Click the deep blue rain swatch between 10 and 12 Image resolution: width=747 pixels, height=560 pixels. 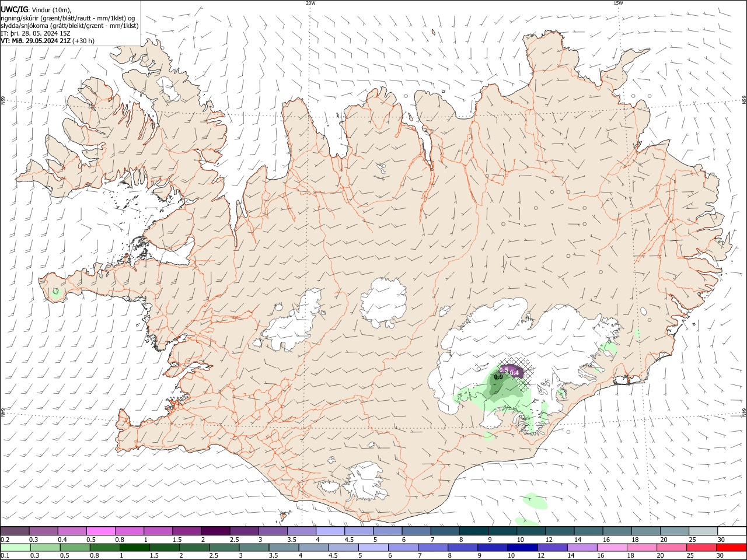pyautogui.click(x=522, y=548)
